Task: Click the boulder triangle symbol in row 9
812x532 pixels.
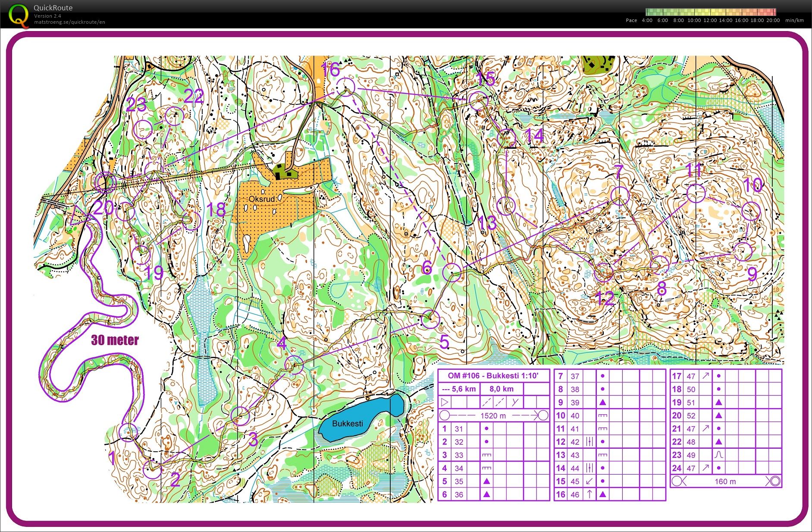Action: pos(603,402)
